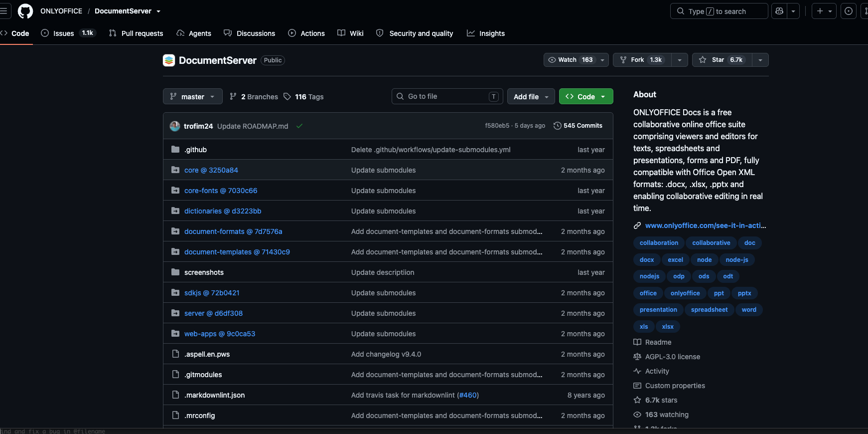Focus the Type / to search box
This screenshot has height=434, width=868.
[719, 11]
